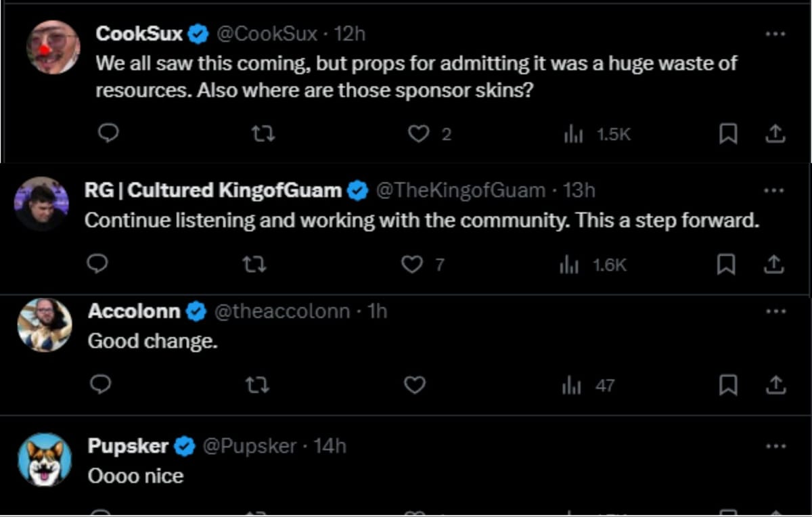Open Pupsker's profile name link
Viewport: 812px width, 517px height.
pyautogui.click(x=128, y=446)
